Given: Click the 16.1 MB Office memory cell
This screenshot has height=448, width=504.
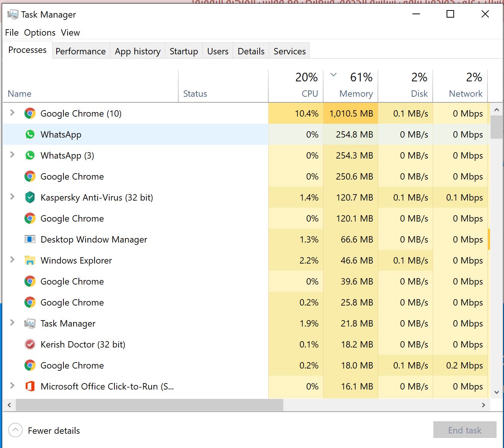Looking at the screenshot, I should coord(351,386).
